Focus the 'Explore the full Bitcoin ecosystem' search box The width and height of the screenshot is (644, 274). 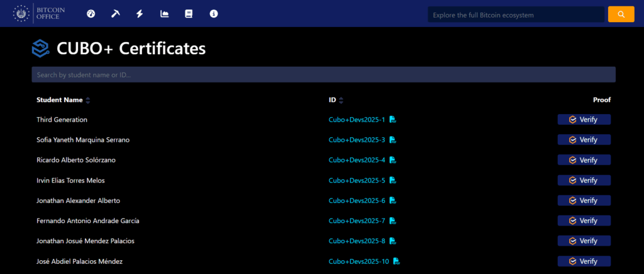click(x=516, y=14)
